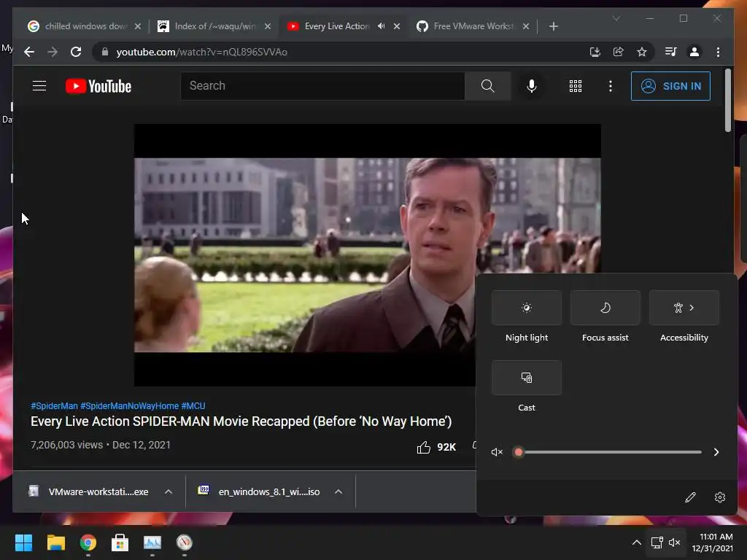
Task: Click the YouTube page vertical scrollbar
Action: (x=727, y=100)
